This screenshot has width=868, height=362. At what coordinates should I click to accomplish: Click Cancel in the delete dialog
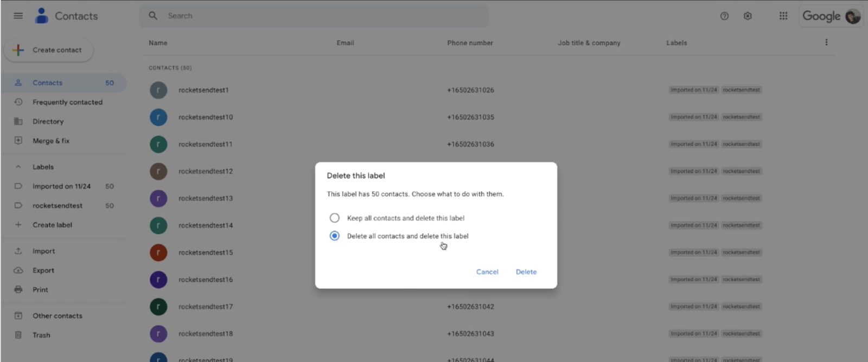tap(487, 272)
